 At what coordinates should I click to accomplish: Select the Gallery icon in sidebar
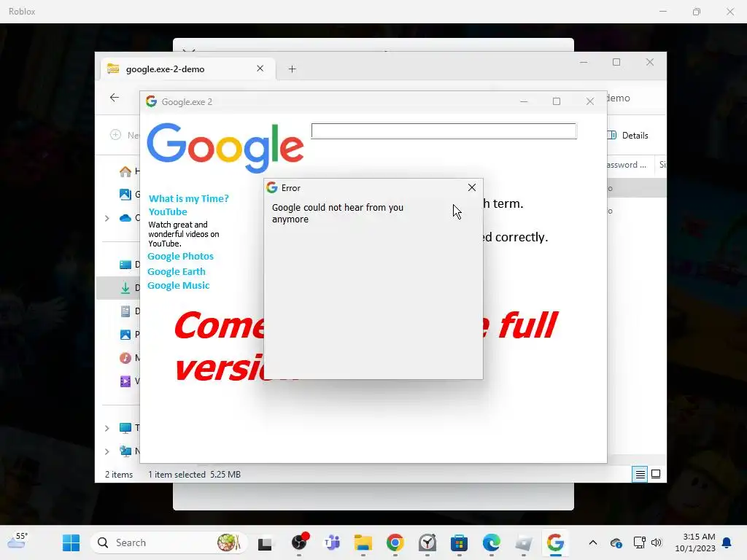[125, 194]
